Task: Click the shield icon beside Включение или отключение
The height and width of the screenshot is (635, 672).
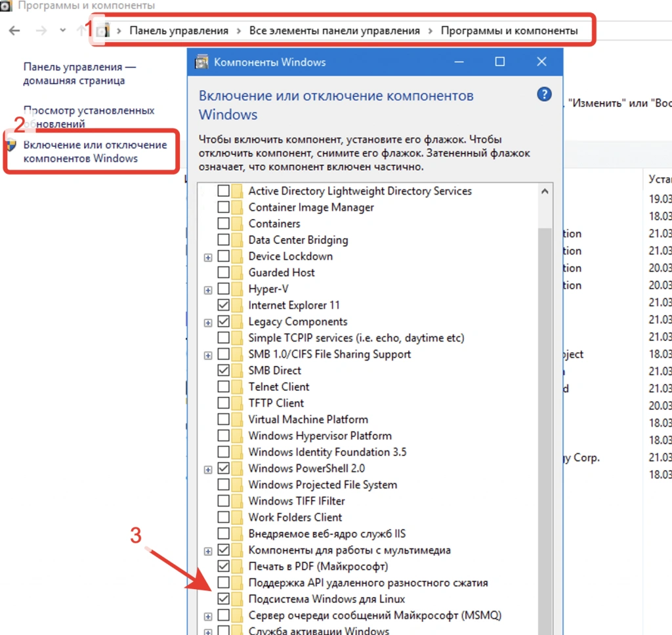Action: pyautogui.click(x=12, y=145)
